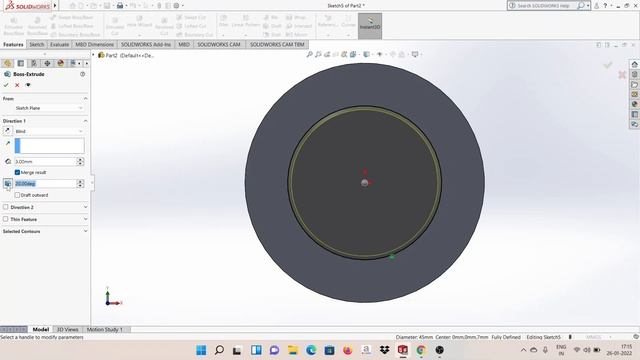This screenshot has height=360, width=640.
Task: Adjust the depth spinner arrows
Action: click(x=80, y=162)
